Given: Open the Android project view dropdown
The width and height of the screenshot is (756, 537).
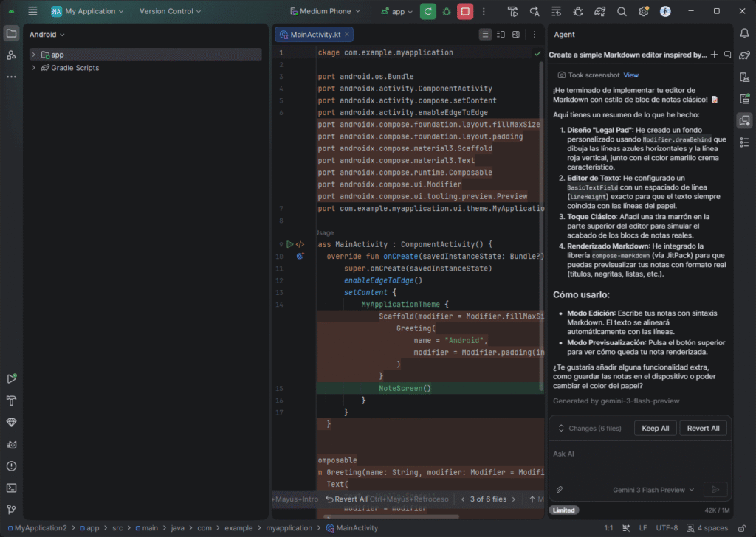Looking at the screenshot, I should click(x=47, y=34).
